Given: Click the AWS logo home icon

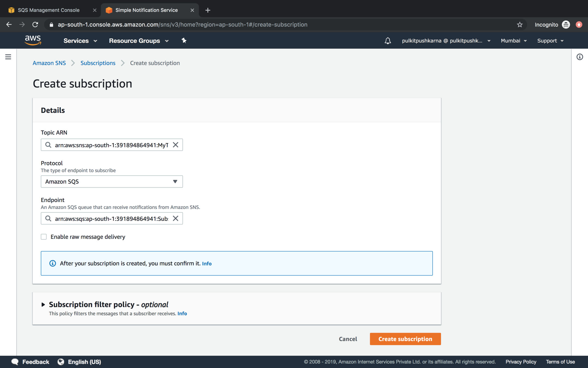Looking at the screenshot, I should click(33, 40).
